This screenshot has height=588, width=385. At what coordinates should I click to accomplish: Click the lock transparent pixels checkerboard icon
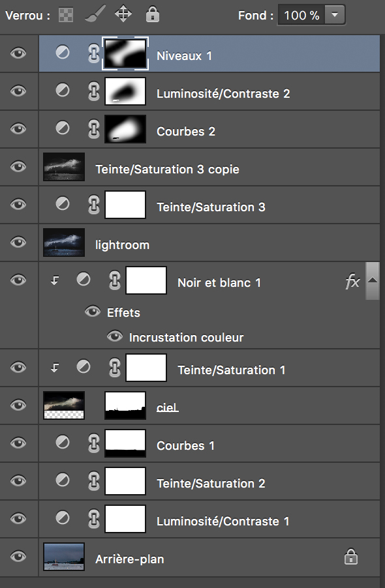(66, 16)
